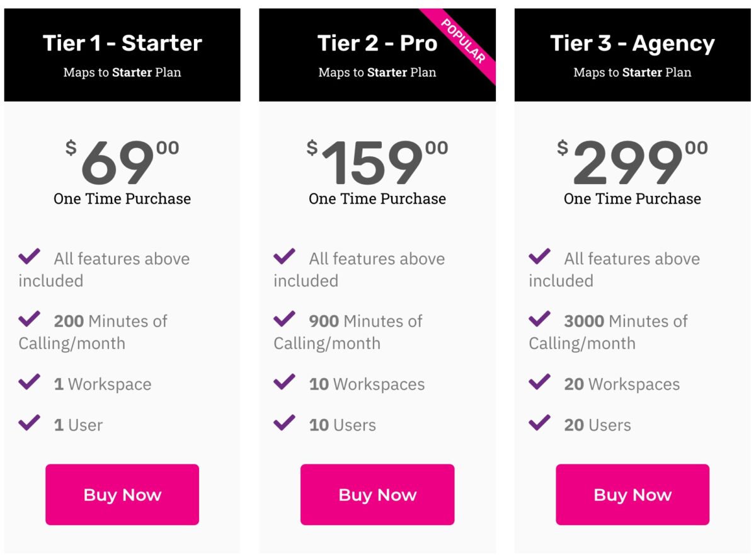756x559 pixels.
Task: Click the POPULAR ribbon badge
Action: pyautogui.click(x=464, y=42)
